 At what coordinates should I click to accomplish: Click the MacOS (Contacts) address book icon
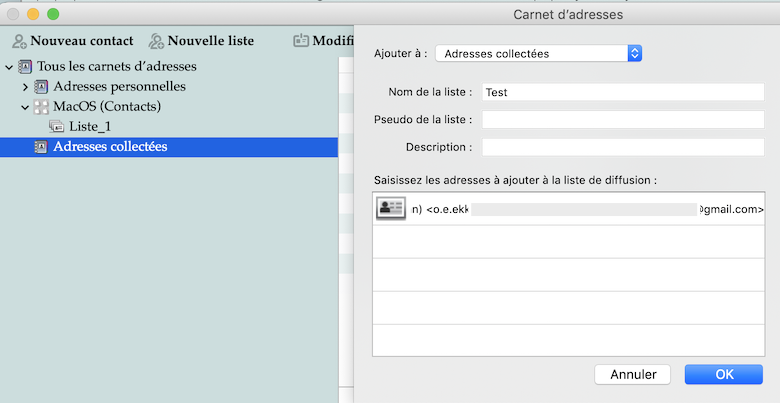41,106
